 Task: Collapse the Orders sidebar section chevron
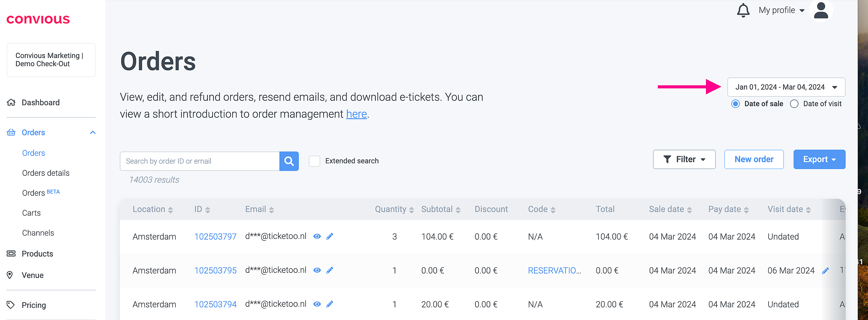[93, 132]
